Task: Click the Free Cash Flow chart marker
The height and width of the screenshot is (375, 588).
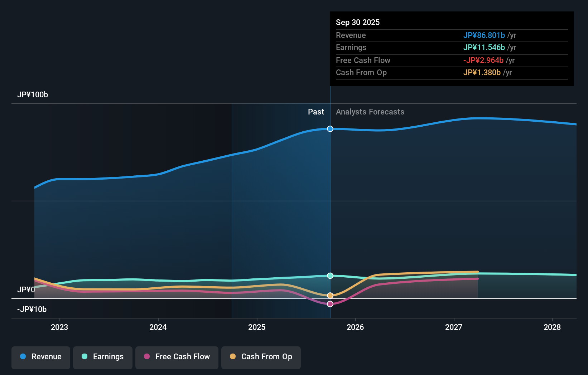Action: click(330, 304)
